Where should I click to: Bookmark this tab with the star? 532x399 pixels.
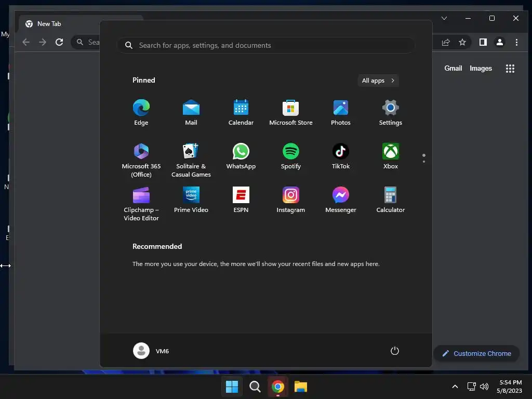point(462,42)
